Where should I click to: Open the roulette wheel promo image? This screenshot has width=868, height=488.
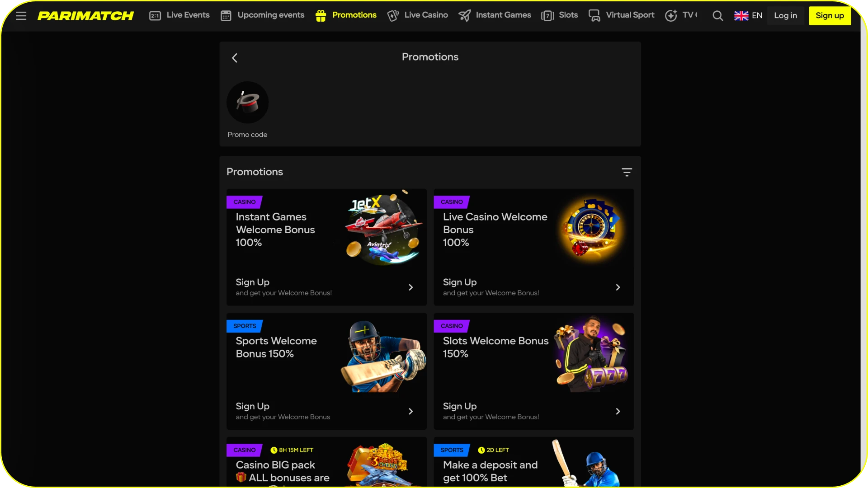592,230
